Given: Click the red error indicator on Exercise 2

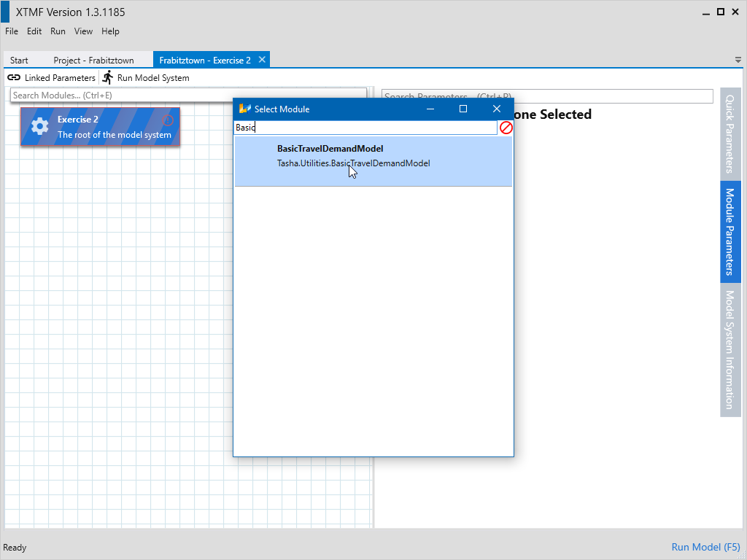Looking at the screenshot, I should point(168,120).
